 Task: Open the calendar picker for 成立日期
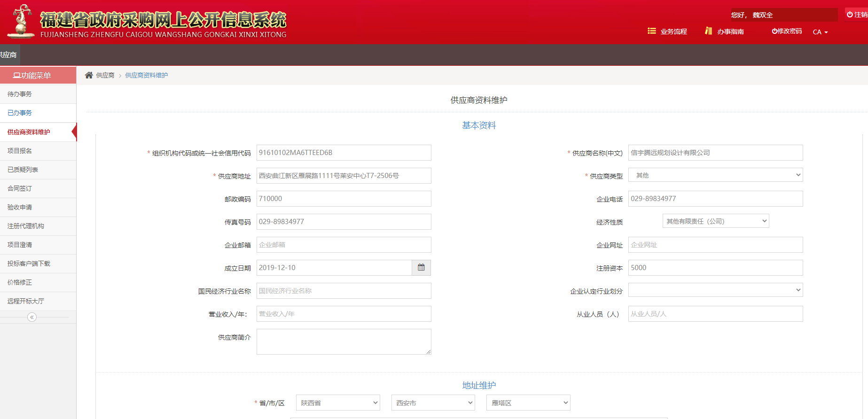click(x=421, y=268)
